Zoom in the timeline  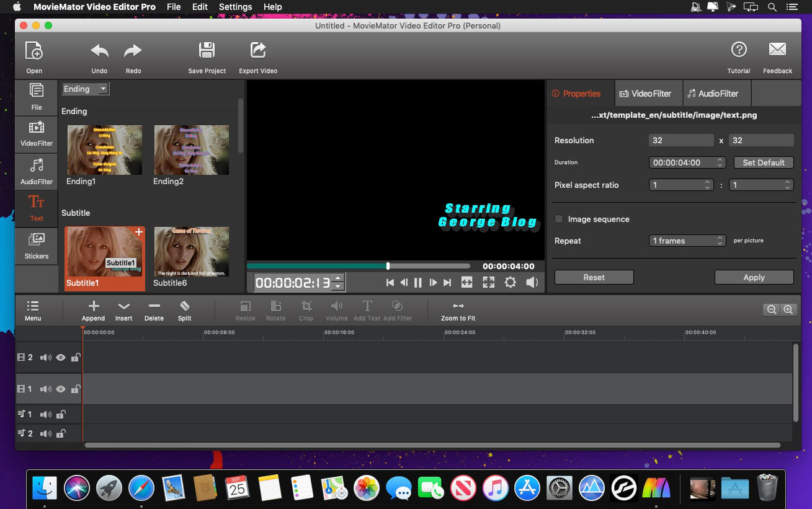tap(788, 309)
